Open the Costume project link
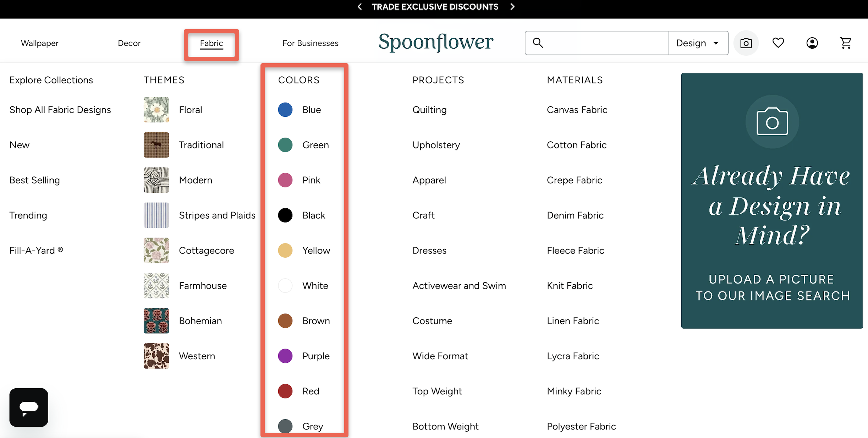The width and height of the screenshot is (868, 438). click(432, 321)
